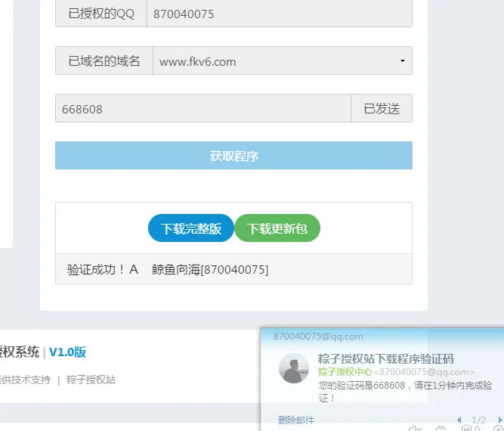Screen dimensions: 504x431
Task: Click the sender avatar in mail popup
Action: 294,368
